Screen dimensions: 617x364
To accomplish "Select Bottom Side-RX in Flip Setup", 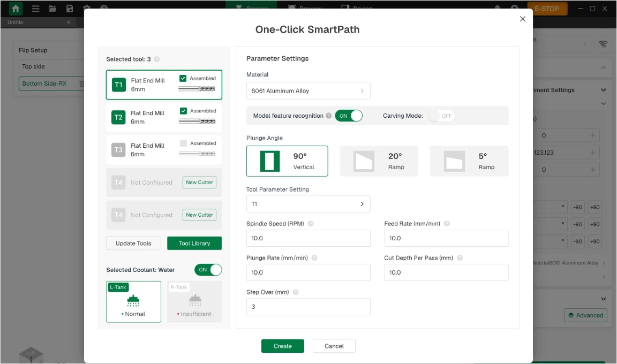I will tap(51, 84).
